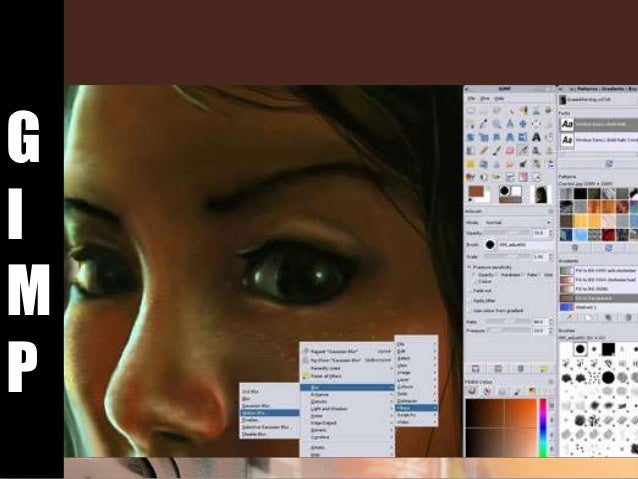Select the Text tool
638x479 pixels.
click(536, 137)
